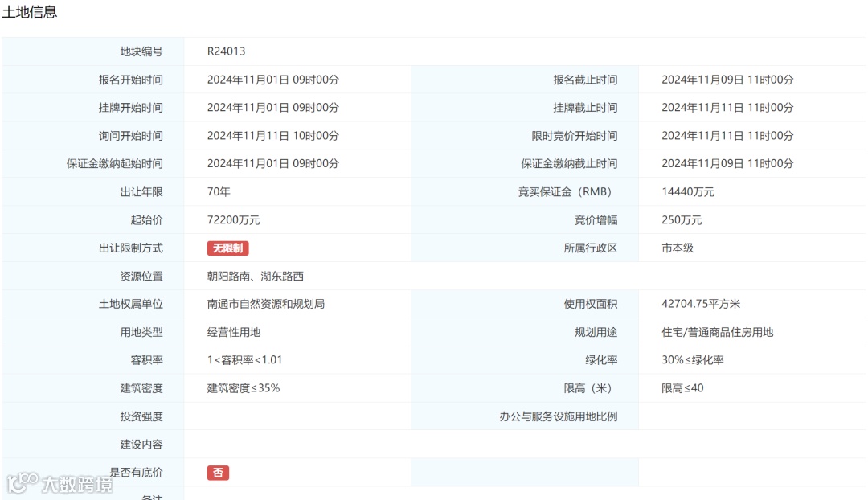Click the 保证金缴纳截止时间 label

[569, 163]
